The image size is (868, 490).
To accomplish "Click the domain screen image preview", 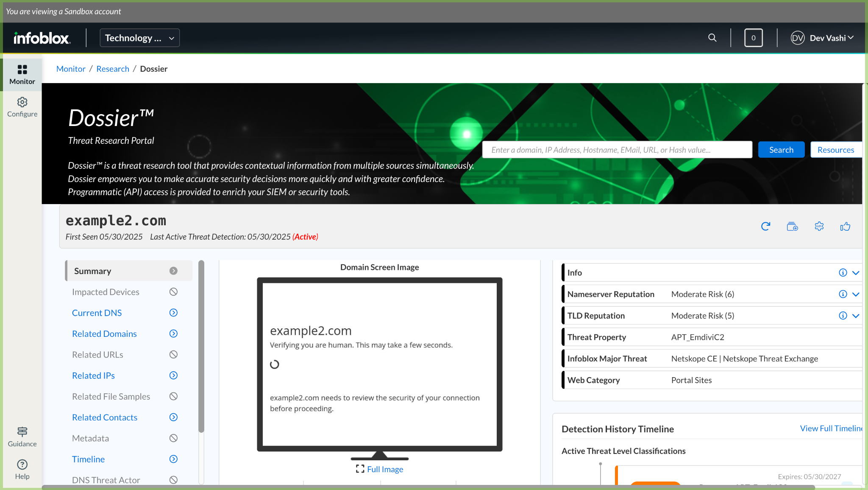I will (x=380, y=364).
